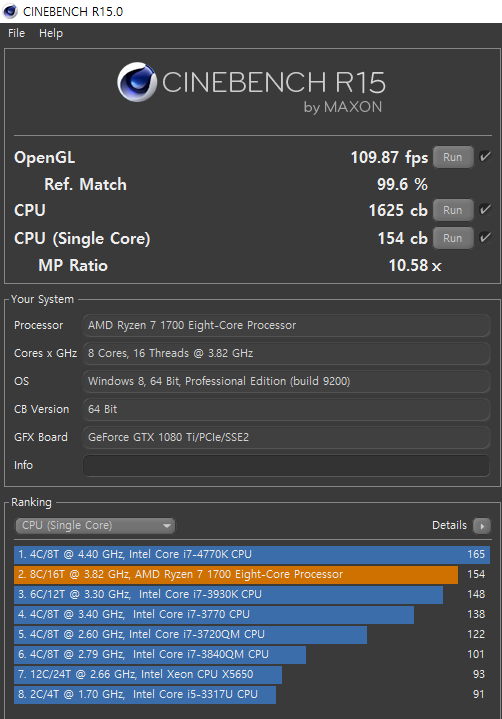Toggle the CPU (Single Core) test checkbox
Screen dimensions: 502x719
pyautogui.click(x=485, y=238)
